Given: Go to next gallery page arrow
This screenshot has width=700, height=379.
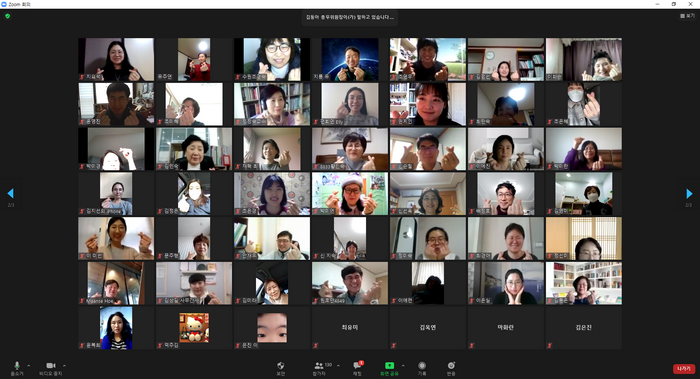Looking at the screenshot, I should (689, 194).
